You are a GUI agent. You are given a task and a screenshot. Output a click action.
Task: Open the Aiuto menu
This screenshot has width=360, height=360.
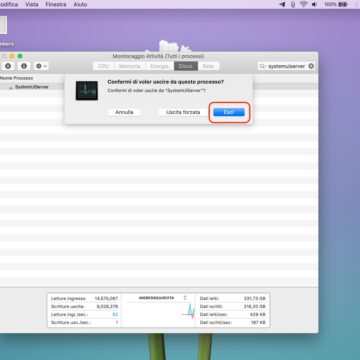[x=80, y=4]
